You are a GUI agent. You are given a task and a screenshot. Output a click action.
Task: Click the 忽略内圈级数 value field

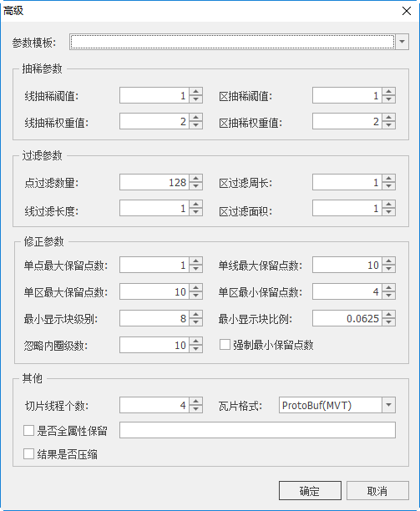click(154, 345)
